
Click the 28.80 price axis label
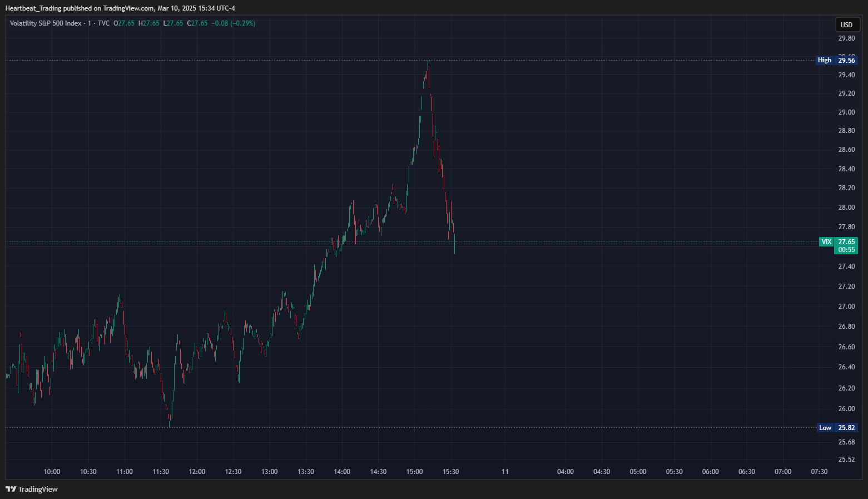click(846, 131)
